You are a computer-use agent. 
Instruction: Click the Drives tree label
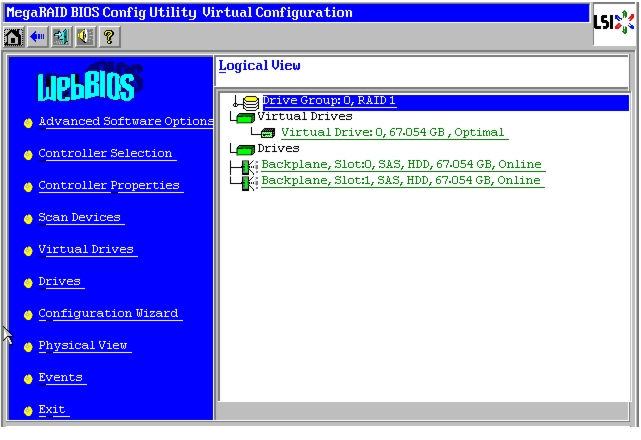(x=278, y=148)
